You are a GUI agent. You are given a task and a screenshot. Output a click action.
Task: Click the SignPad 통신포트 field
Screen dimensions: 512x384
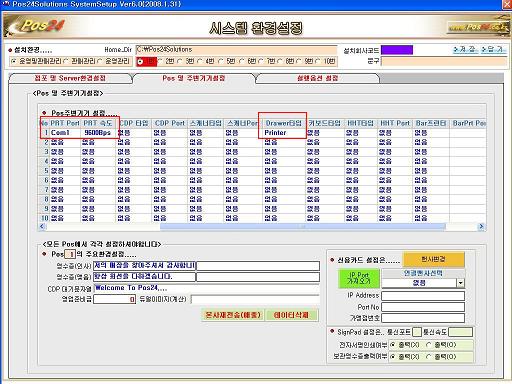(x=417, y=332)
